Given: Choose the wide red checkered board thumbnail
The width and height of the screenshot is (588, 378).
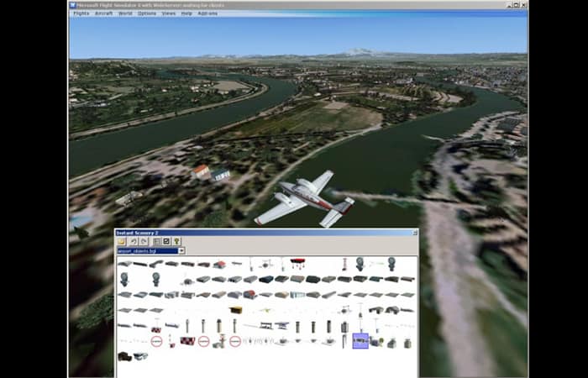Looking at the screenshot, I should coord(187,341).
